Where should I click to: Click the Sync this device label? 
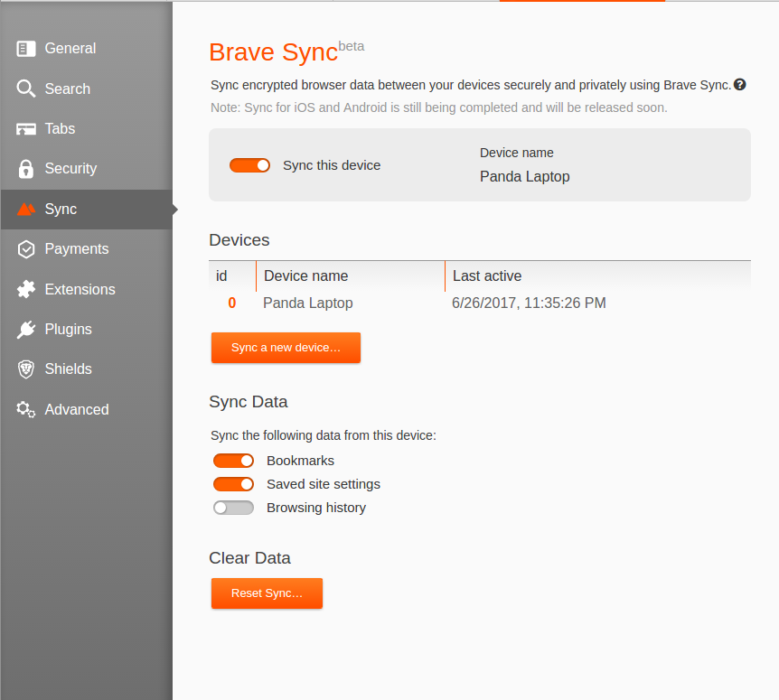(x=332, y=165)
